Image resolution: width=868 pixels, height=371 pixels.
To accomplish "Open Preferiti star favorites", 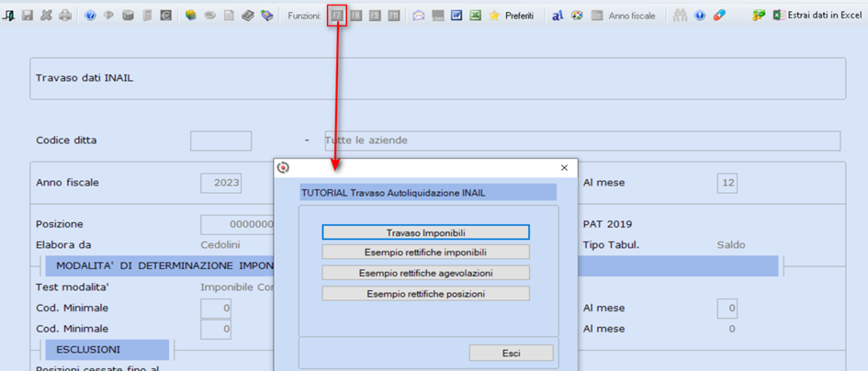I will point(512,16).
